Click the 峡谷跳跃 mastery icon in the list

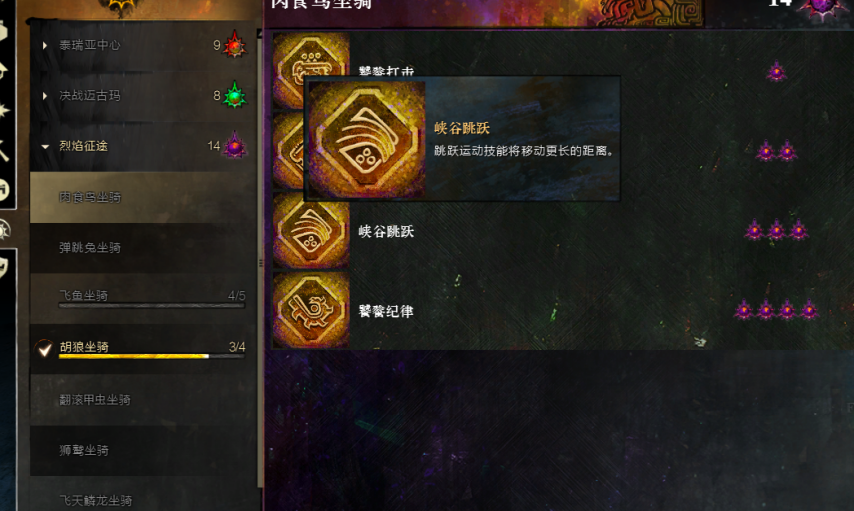pyautogui.click(x=311, y=231)
